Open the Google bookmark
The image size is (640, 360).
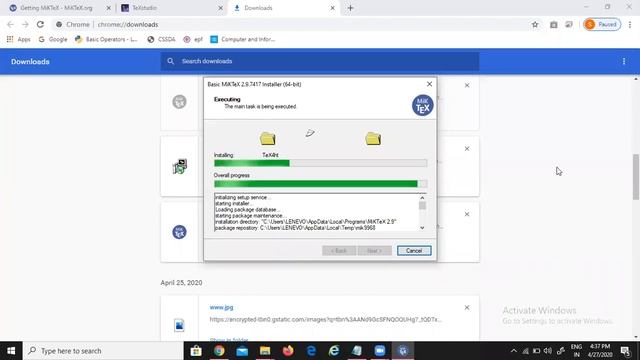click(x=53, y=39)
